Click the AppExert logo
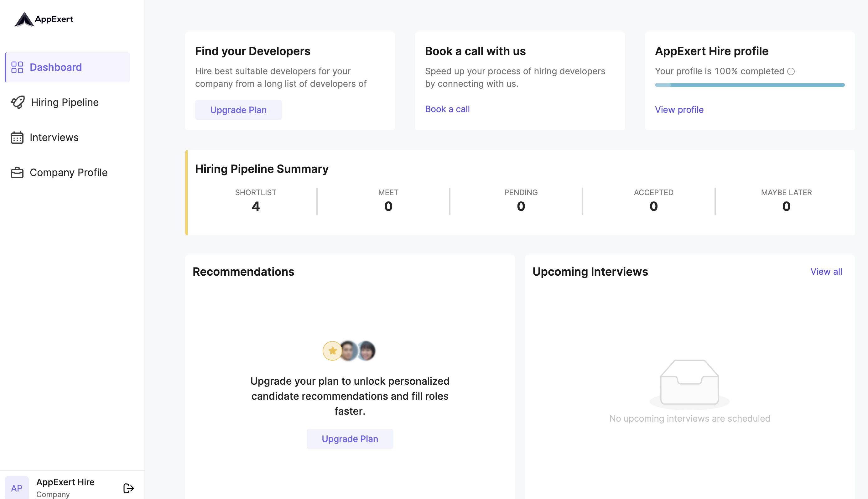 point(44,19)
